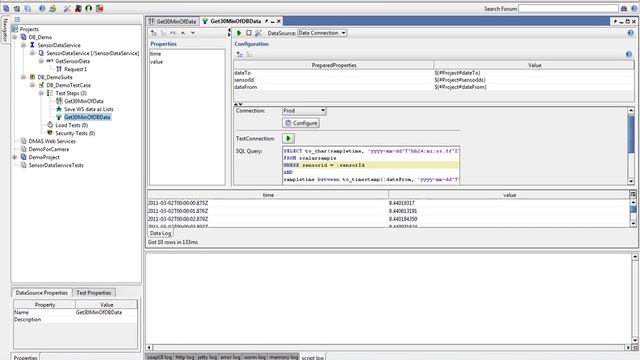This screenshot has width=640, height=360.
Task: Collapse the DB_DemoSuite node
Action: 24,77
